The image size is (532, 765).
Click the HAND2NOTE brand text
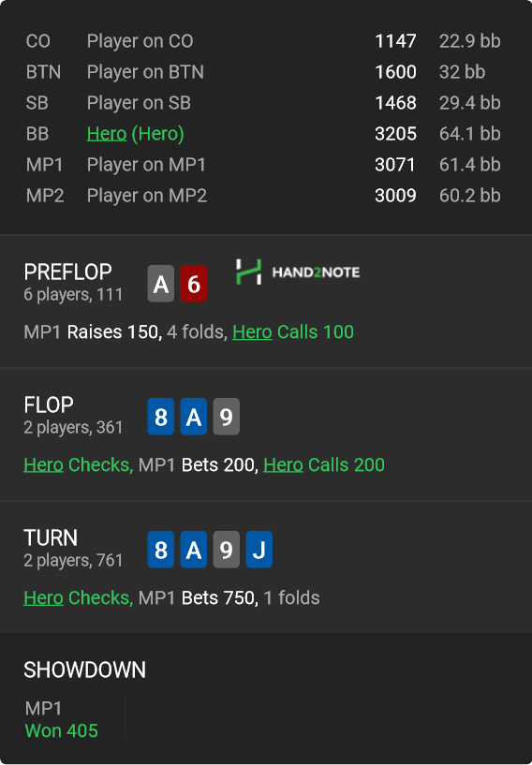pyautogui.click(x=316, y=272)
